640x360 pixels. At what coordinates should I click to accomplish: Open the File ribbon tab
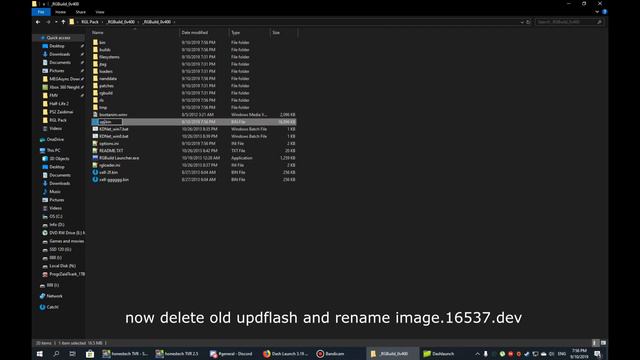coord(41,12)
